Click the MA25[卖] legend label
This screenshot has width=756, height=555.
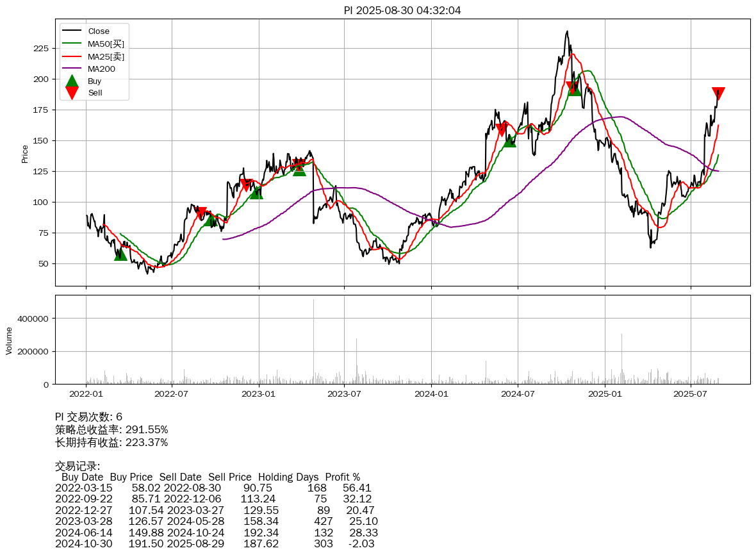(106, 56)
